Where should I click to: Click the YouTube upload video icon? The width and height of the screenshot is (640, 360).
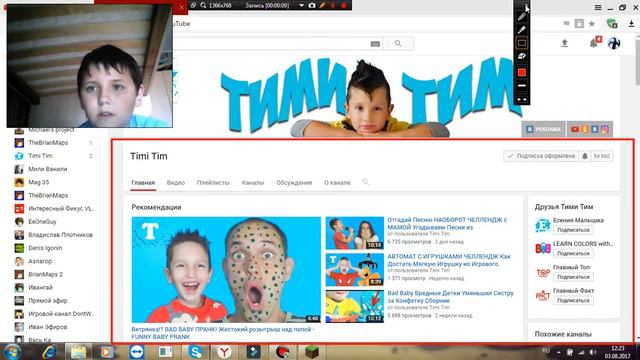coord(564,43)
